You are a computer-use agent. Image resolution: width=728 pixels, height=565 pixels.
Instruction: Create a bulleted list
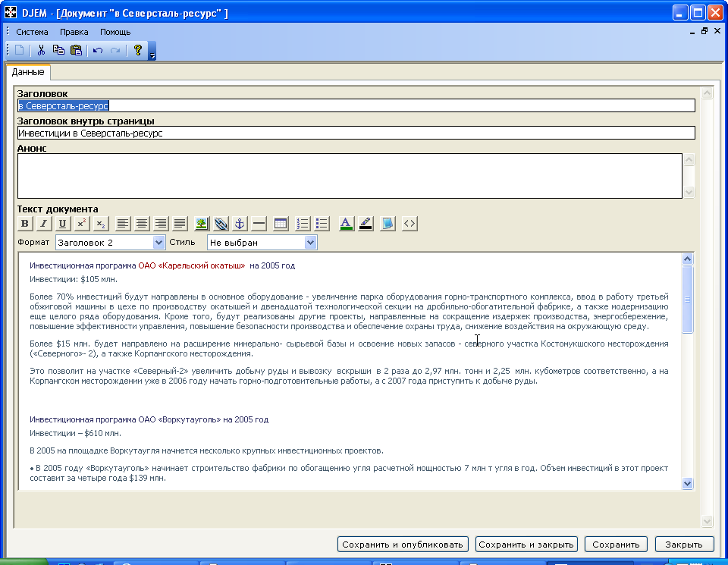(322, 224)
